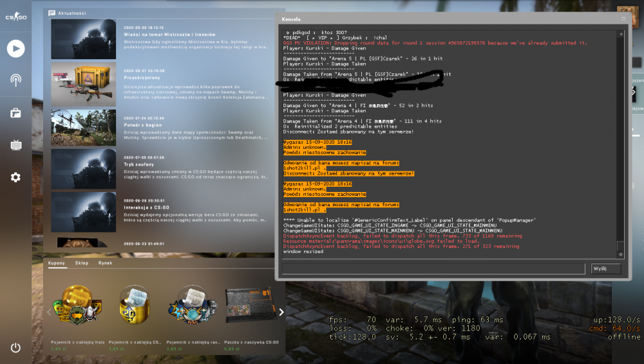
Task: Click the Aktualności panel title
Action: [72, 13]
